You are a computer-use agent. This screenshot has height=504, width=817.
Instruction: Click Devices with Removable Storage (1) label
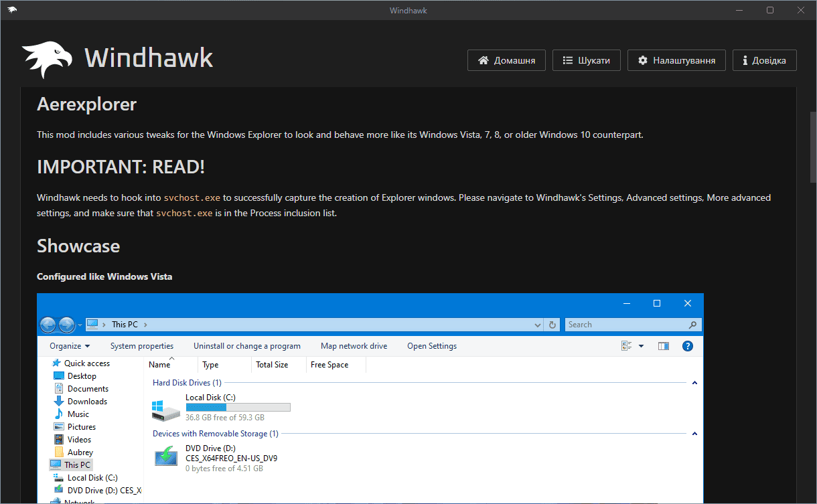pos(215,434)
